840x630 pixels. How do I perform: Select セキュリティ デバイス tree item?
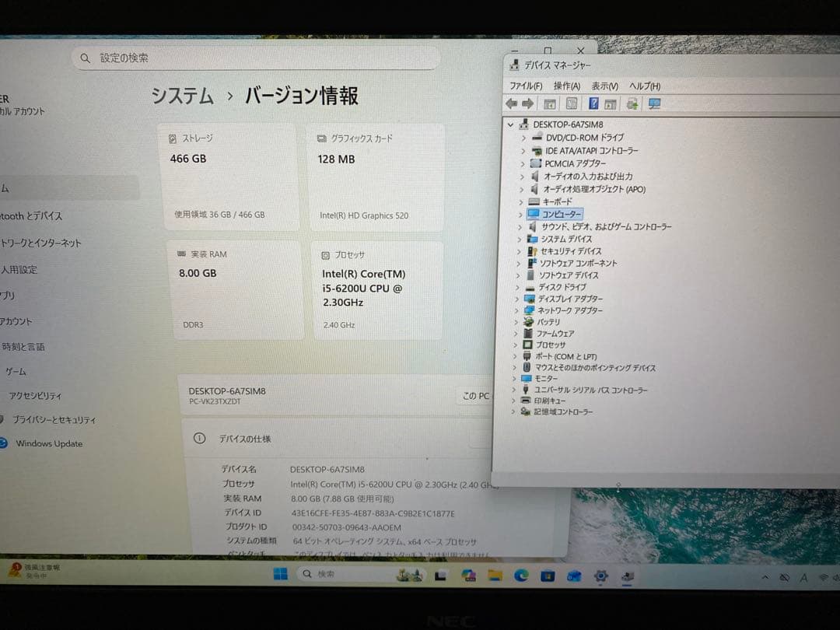[x=571, y=251]
